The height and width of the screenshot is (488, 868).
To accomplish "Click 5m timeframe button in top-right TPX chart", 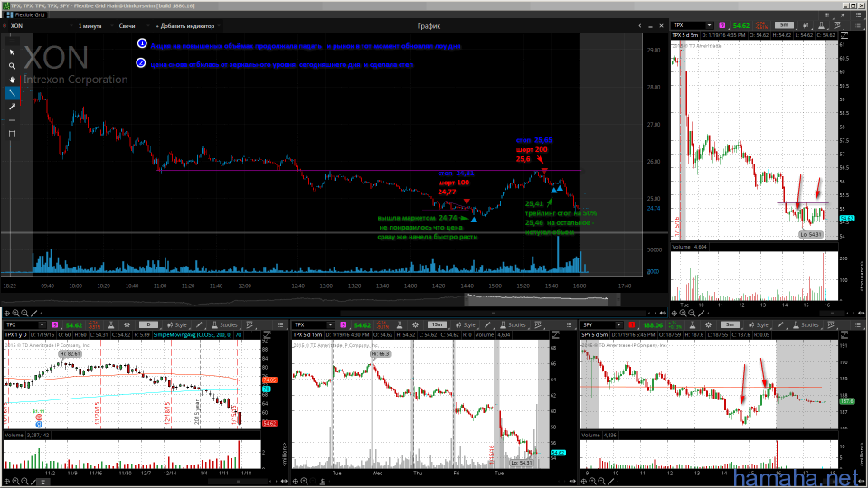I will point(784,25).
